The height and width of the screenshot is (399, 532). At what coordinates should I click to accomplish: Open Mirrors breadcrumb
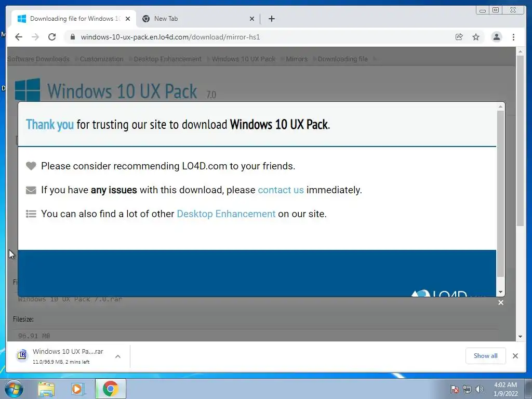[297, 59]
